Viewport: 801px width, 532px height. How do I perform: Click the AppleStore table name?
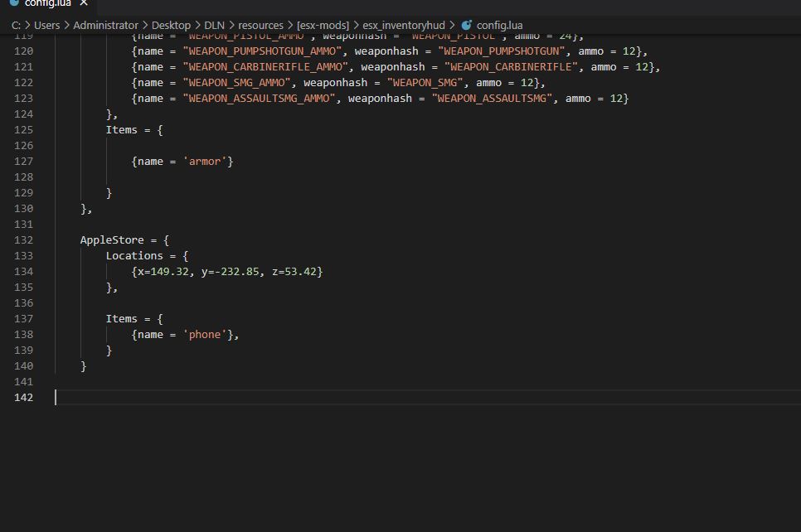pyautogui.click(x=112, y=240)
